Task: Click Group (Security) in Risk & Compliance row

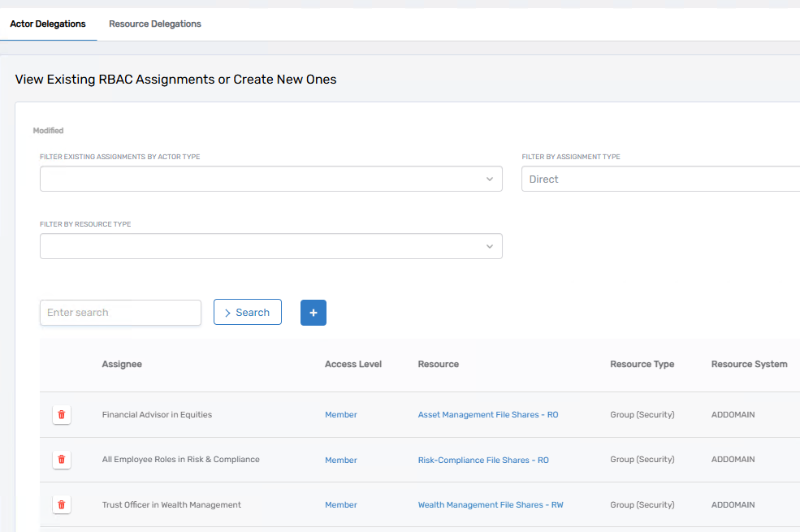Action: click(x=642, y=460)
